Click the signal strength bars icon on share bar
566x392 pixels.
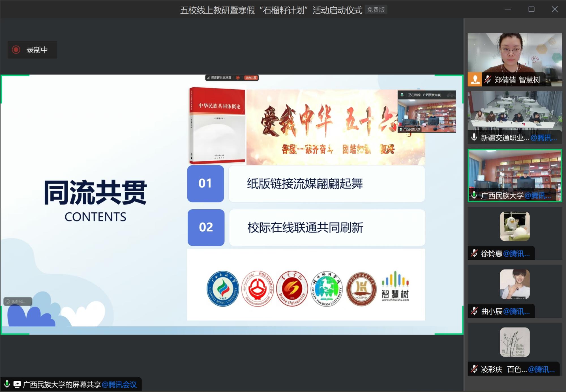[x=209, y=77]
